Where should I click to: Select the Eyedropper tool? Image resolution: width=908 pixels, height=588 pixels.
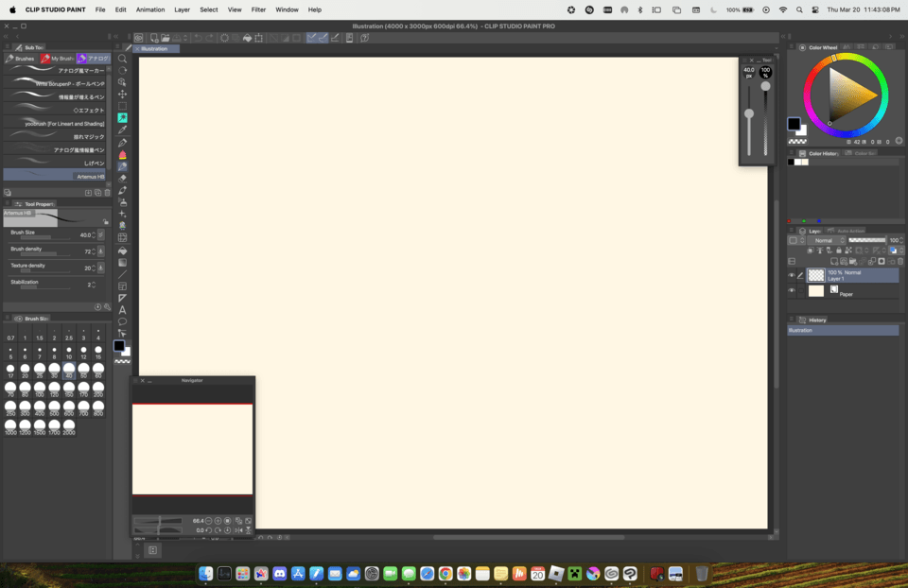pos(122,130)
